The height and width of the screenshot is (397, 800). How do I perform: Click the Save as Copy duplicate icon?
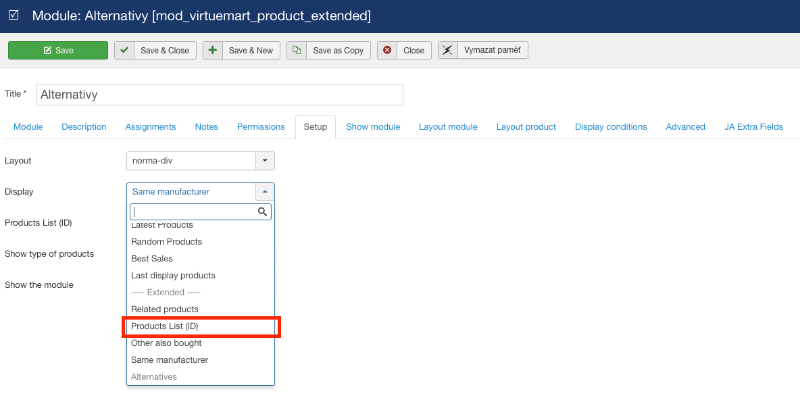(x=296, y=51)
